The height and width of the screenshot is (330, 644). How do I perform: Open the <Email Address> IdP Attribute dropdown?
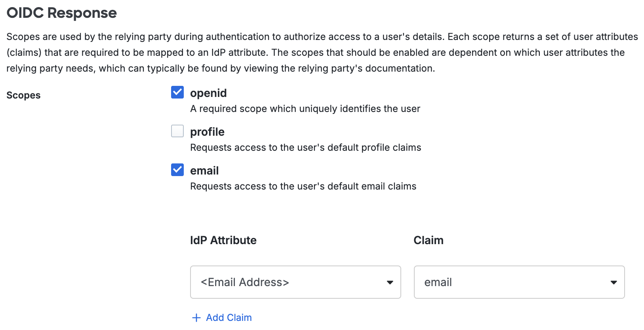295,282
